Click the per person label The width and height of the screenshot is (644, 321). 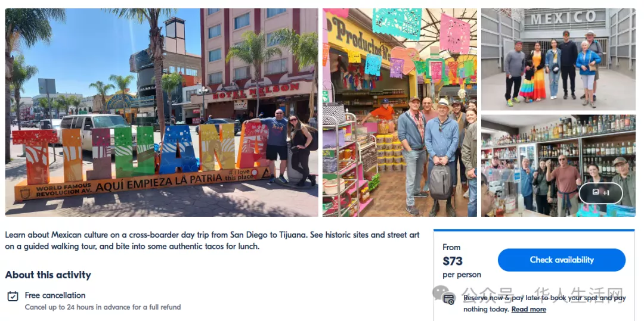(462, 275)
